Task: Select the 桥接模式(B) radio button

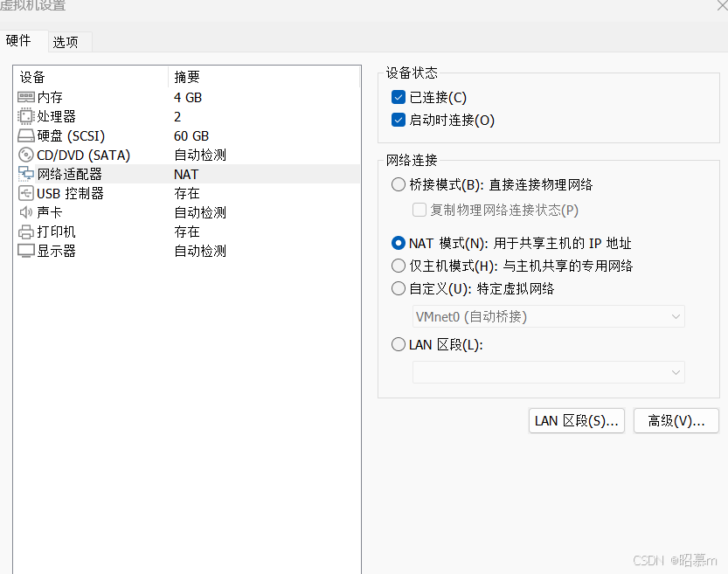Action: pyautogui.click(x=399, y=184)
